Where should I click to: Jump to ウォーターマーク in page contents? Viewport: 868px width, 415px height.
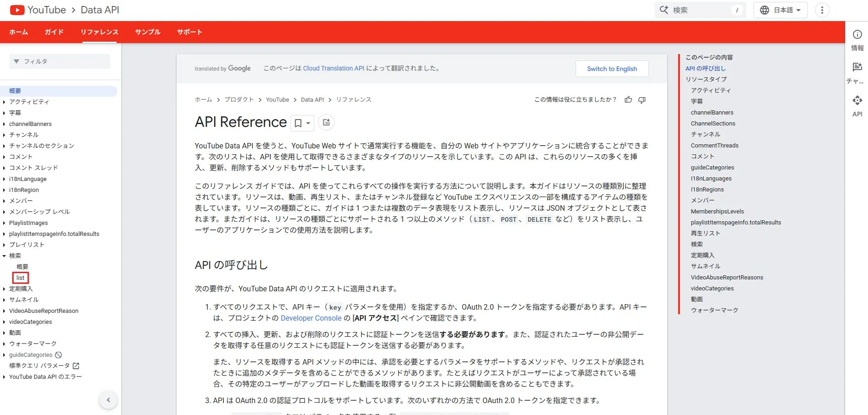tap(715, 311)
